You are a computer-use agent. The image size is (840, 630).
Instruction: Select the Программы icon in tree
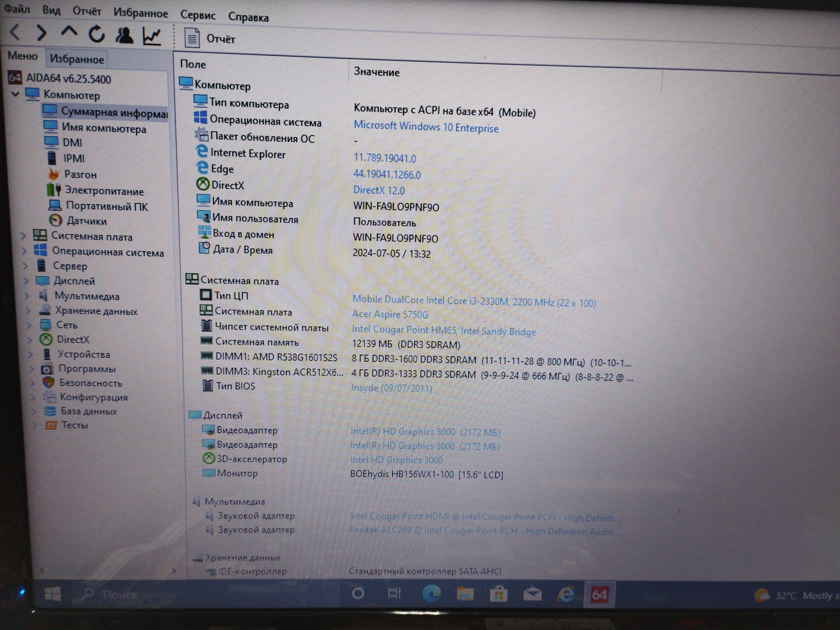point(47,369)
